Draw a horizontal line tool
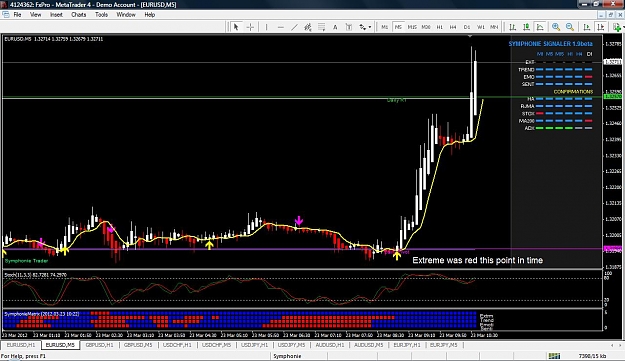 point(281,27)
